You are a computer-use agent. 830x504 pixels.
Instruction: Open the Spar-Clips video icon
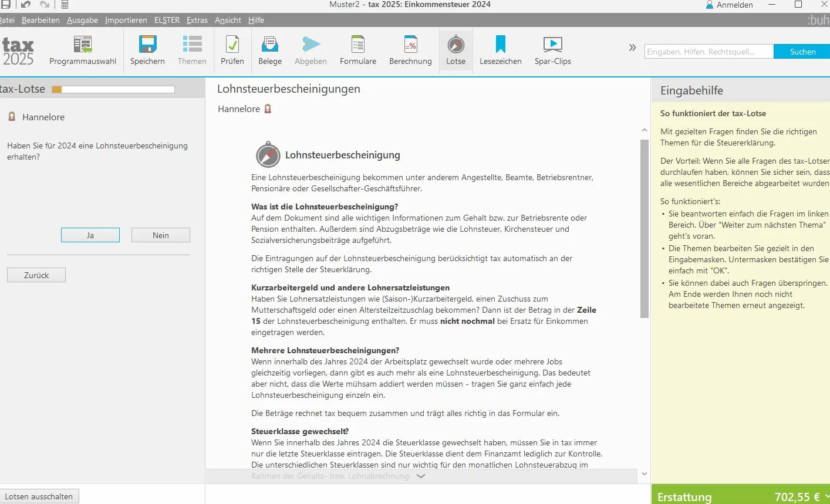pyautogui.click(x=553, y=45)
